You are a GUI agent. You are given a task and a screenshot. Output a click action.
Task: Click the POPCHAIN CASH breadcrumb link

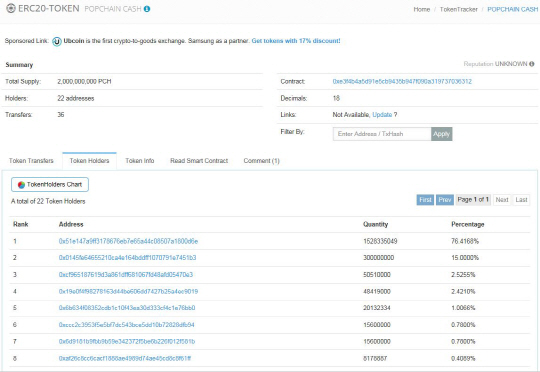coord(512,9)
